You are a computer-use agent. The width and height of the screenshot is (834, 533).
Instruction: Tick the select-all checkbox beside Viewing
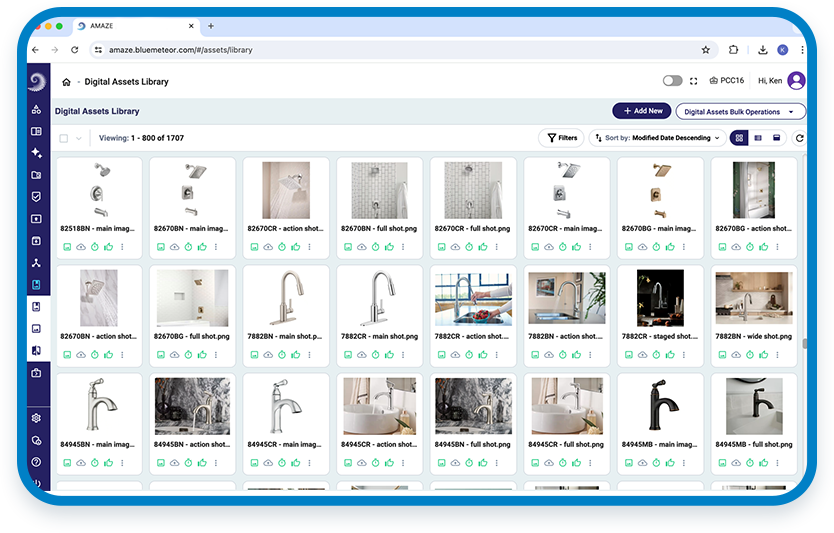point(64,138)
